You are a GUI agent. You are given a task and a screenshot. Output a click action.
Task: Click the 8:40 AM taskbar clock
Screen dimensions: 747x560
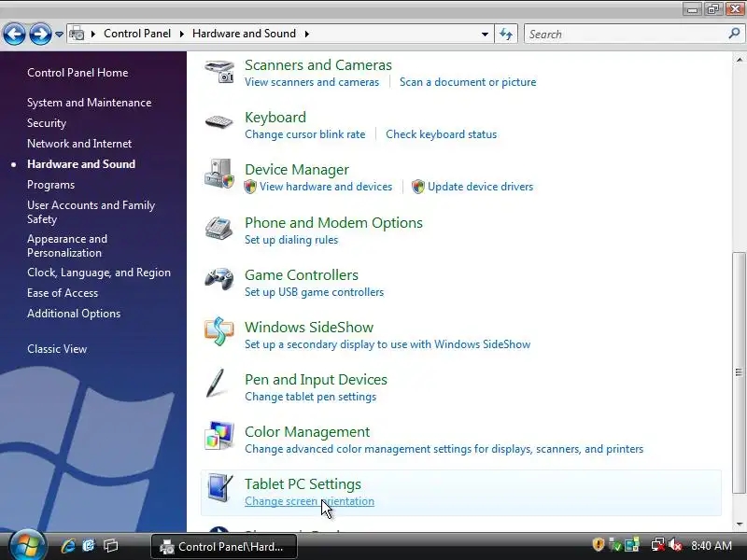click(712, 545)
